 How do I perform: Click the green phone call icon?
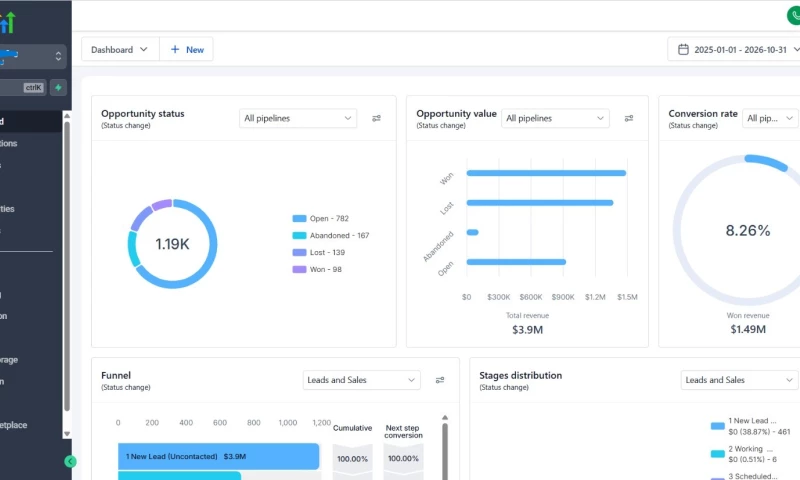[794, 16]
